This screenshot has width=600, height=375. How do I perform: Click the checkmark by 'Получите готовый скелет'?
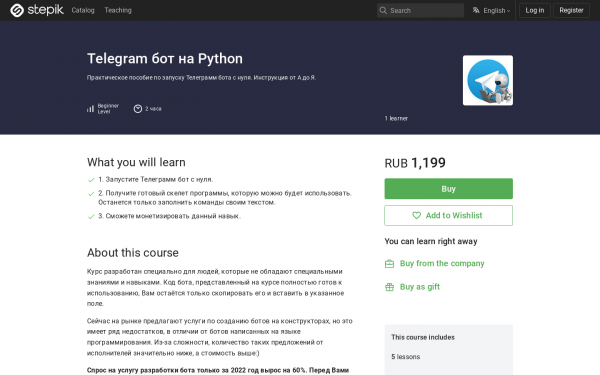[91, 194]
